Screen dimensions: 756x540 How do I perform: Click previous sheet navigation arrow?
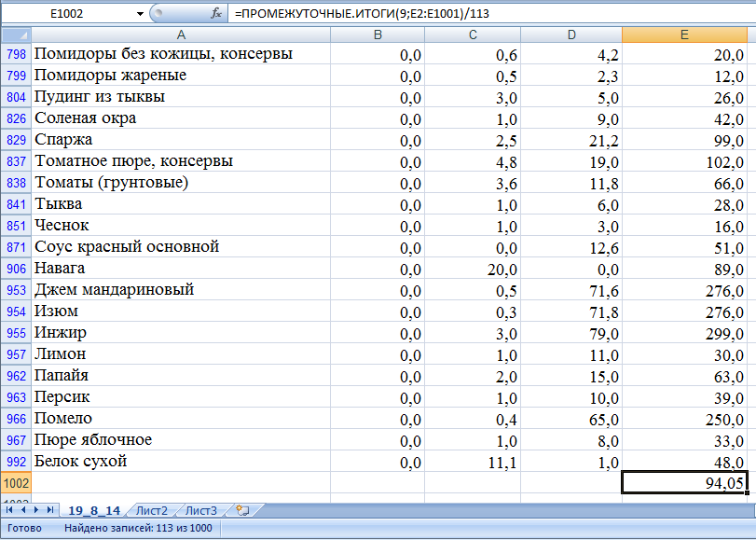[x=23, y=510]
